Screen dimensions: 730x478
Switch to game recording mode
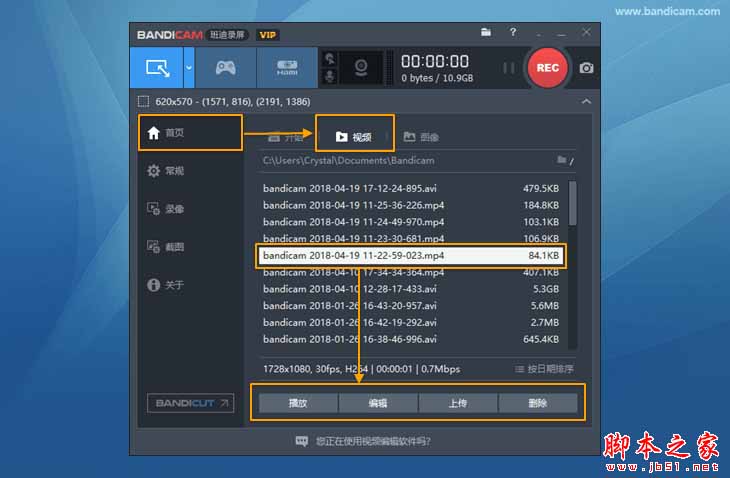coord(225,68)
